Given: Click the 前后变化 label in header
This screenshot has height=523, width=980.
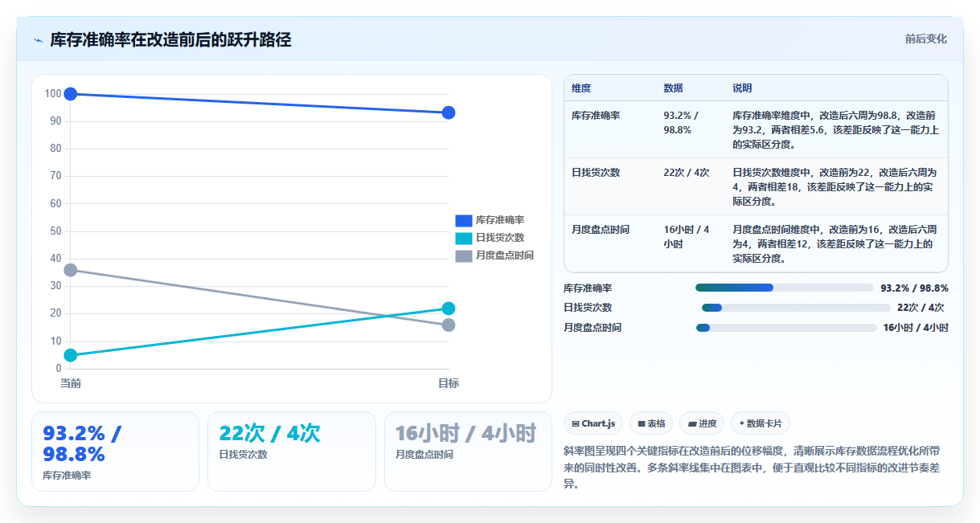Looking at the screenshot, I should (x=925, y=39).
